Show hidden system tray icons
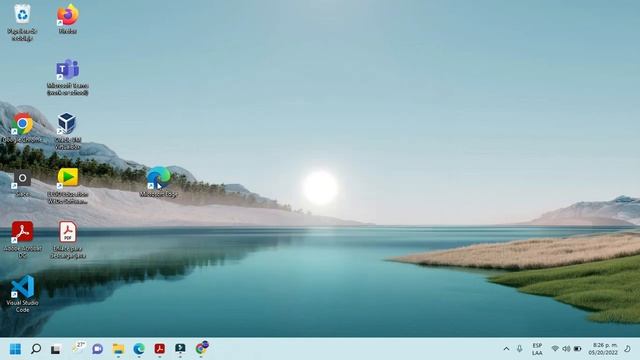Viewport: 640px width, 360px height. 506,349
